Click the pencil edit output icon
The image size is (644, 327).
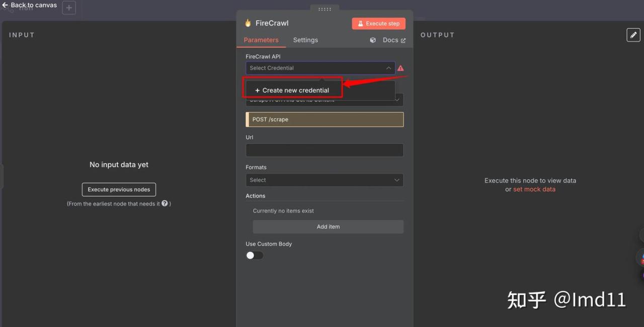(x=633, y=35)
